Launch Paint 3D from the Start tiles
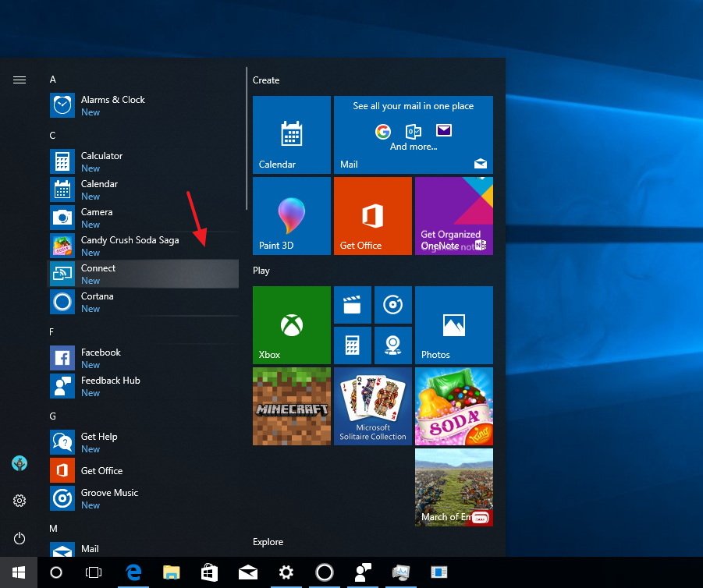Image resolution: width=703 pixels, height=588 pixels. pos(291,215)
